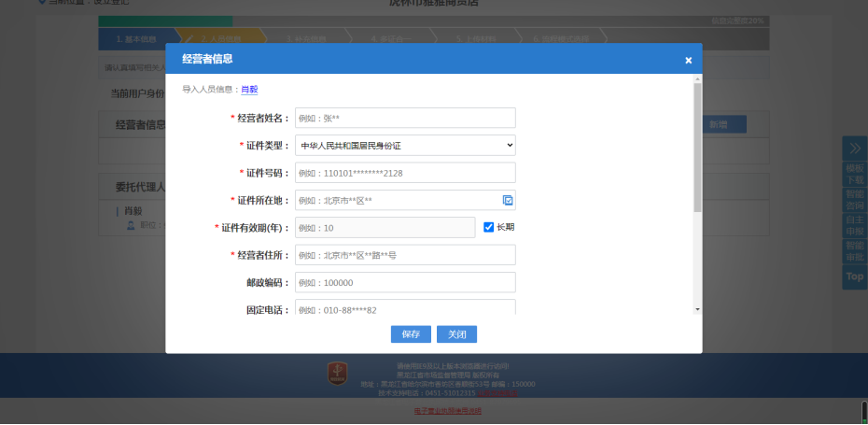Click the 肖毅 import person link

pyautogui.click(x=249, y=90)
